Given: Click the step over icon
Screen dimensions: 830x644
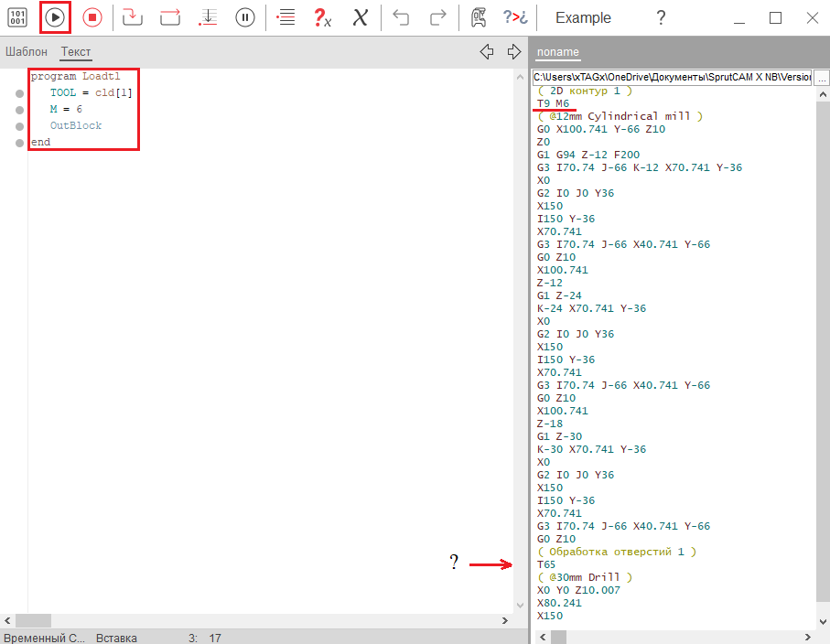Looking at the screenshot, I should coord(170,17).
